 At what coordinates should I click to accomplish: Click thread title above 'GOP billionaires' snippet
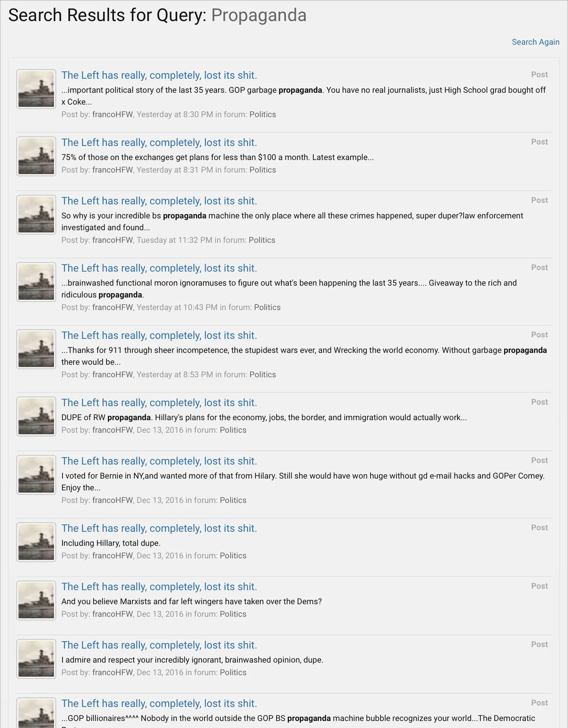[x=159, y=704]
